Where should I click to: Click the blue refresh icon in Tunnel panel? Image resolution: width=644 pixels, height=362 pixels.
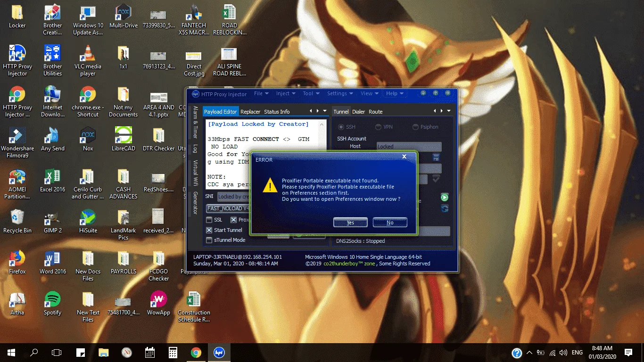click(x=445, y=208)
